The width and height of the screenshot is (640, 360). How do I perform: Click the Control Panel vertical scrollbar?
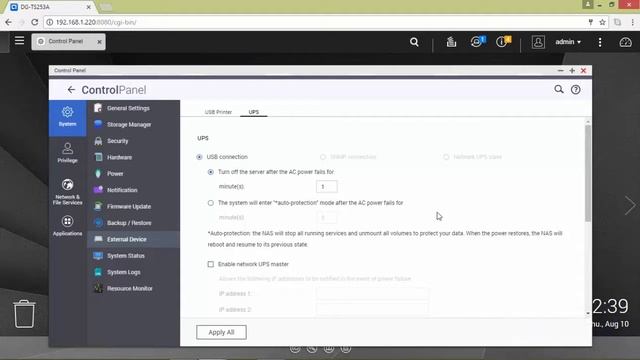pyautogui.click(x=588, y=173)
